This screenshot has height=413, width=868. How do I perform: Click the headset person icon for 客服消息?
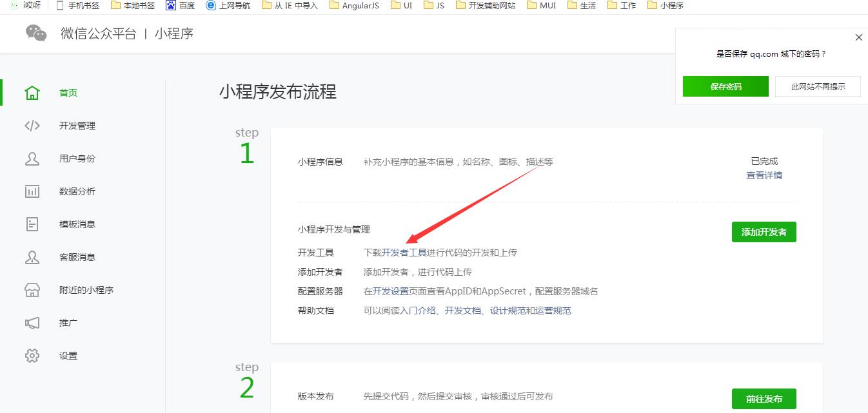tap(32, 257)
